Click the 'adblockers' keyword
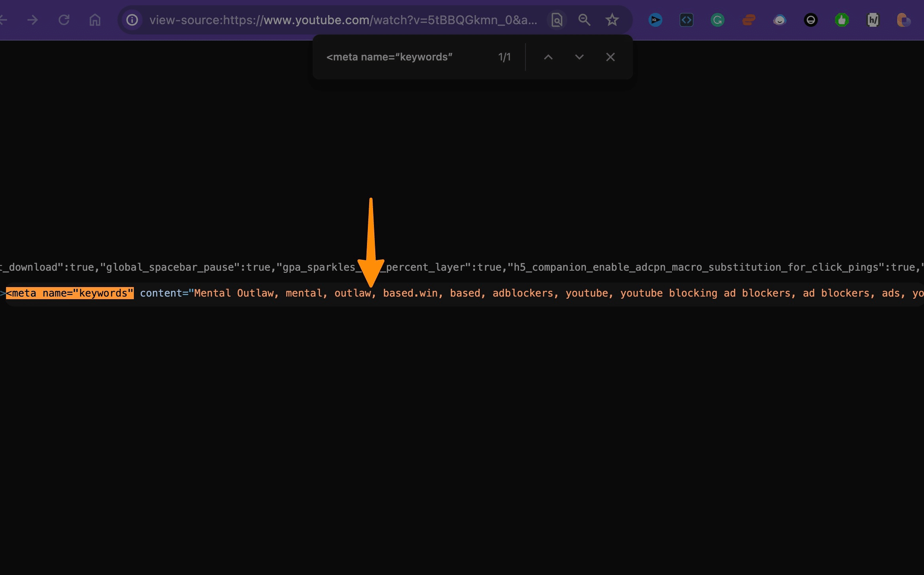This screenshot has width=924, height=575. click(523, 293)
